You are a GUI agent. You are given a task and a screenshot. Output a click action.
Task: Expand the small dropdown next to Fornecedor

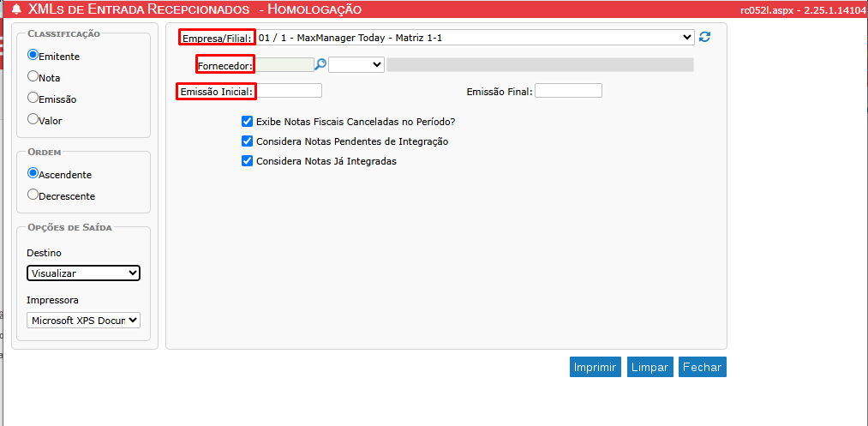click(356, 64)
